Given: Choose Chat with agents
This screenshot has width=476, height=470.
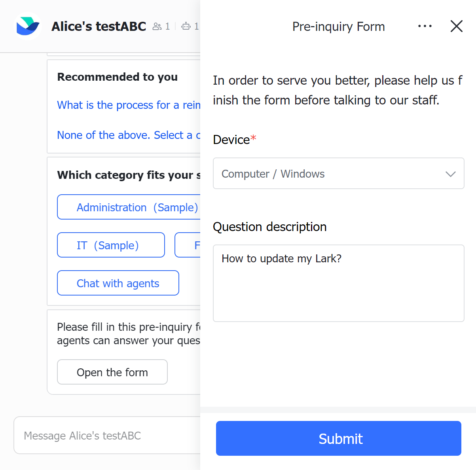Looking at the screenshot, I should point(118,283).
